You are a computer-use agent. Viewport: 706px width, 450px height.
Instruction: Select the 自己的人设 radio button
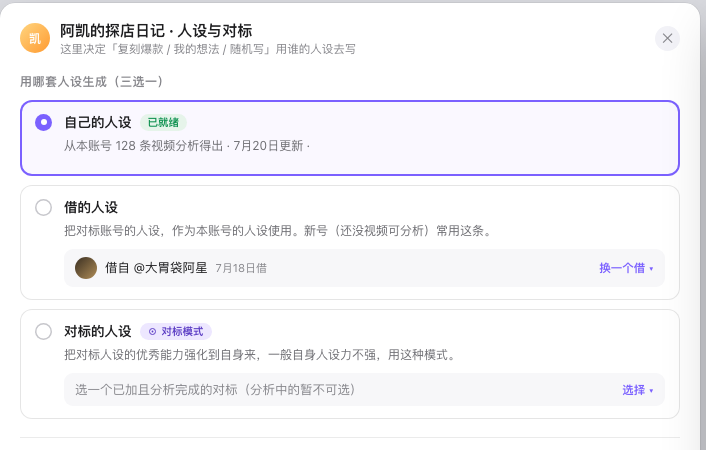point(44,123)
